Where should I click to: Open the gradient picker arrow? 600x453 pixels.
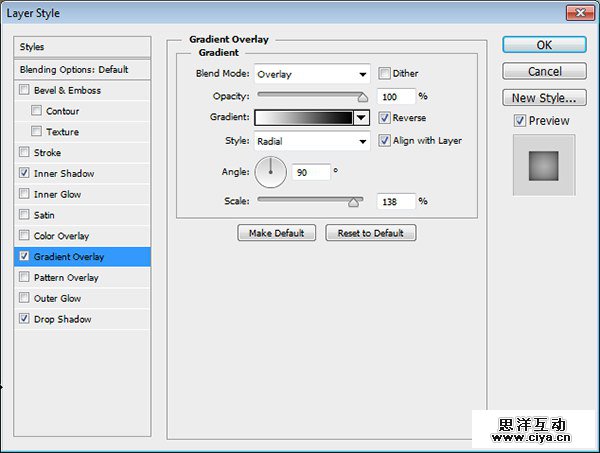(361, 117)
